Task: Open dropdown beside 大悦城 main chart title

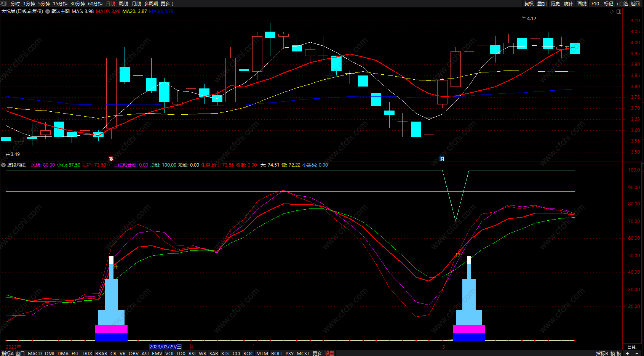Action: pos(48,11)
